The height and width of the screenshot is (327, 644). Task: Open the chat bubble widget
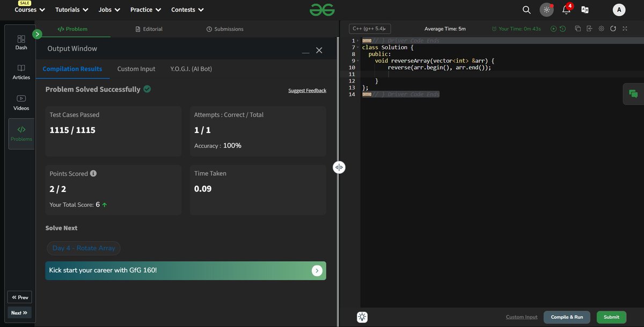coord(633,94)
